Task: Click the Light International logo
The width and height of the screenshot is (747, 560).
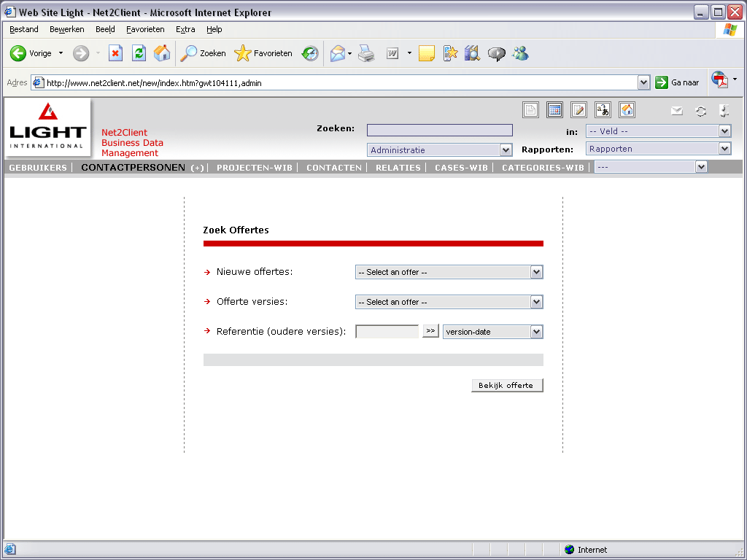Action: [x=47, y=127]
